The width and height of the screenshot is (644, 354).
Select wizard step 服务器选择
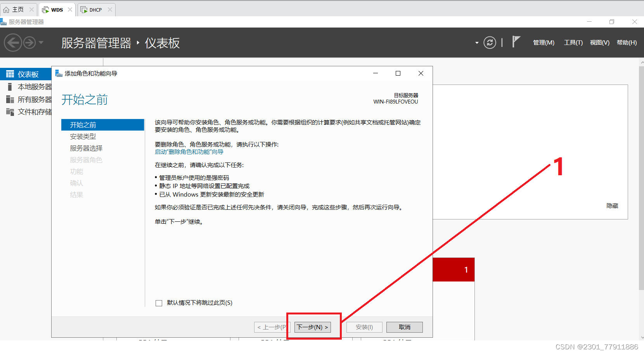(86, 148)
